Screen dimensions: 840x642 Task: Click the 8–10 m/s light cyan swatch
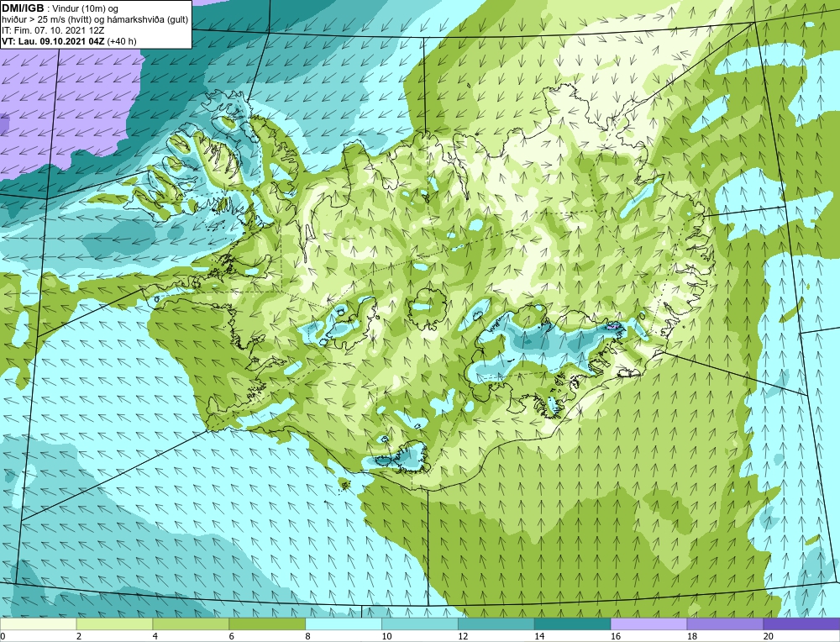[344, 624]
